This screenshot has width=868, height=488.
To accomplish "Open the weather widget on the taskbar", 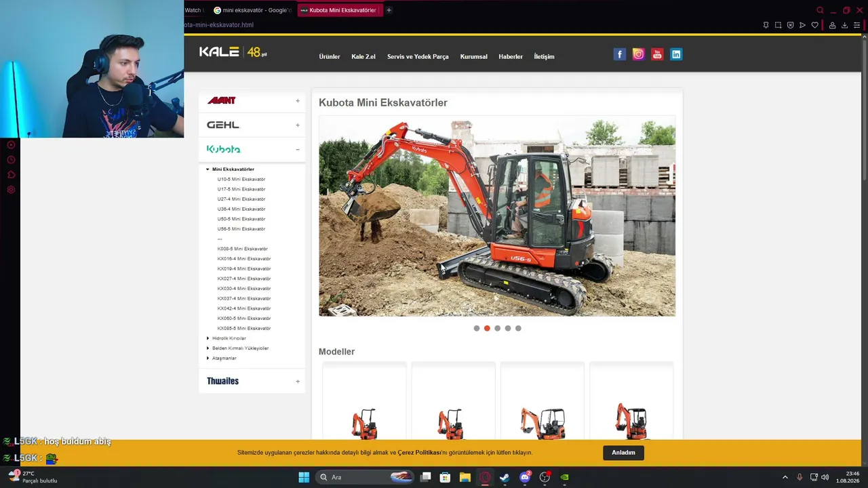I will pos(33,477).
